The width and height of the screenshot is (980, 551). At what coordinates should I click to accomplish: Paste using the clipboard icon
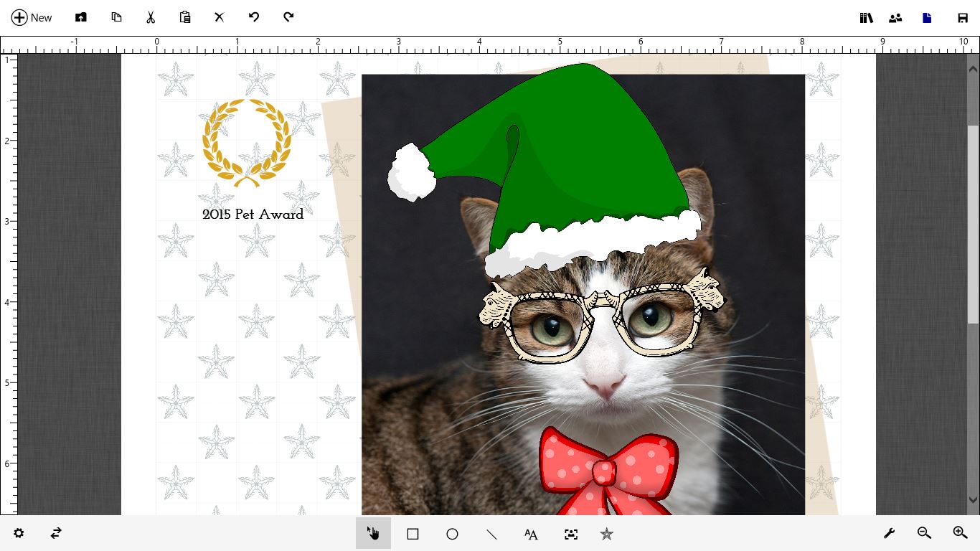[x=185, y=17]
